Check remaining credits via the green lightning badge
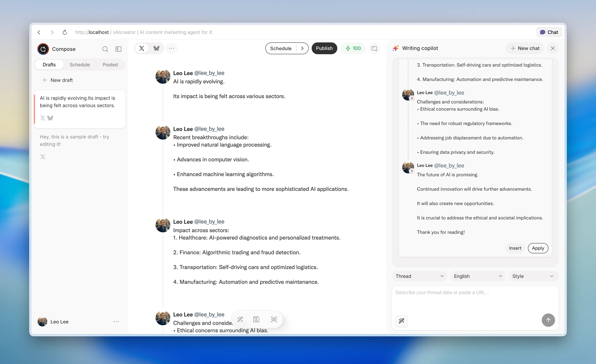596x364 pixels. pos(353,48)
